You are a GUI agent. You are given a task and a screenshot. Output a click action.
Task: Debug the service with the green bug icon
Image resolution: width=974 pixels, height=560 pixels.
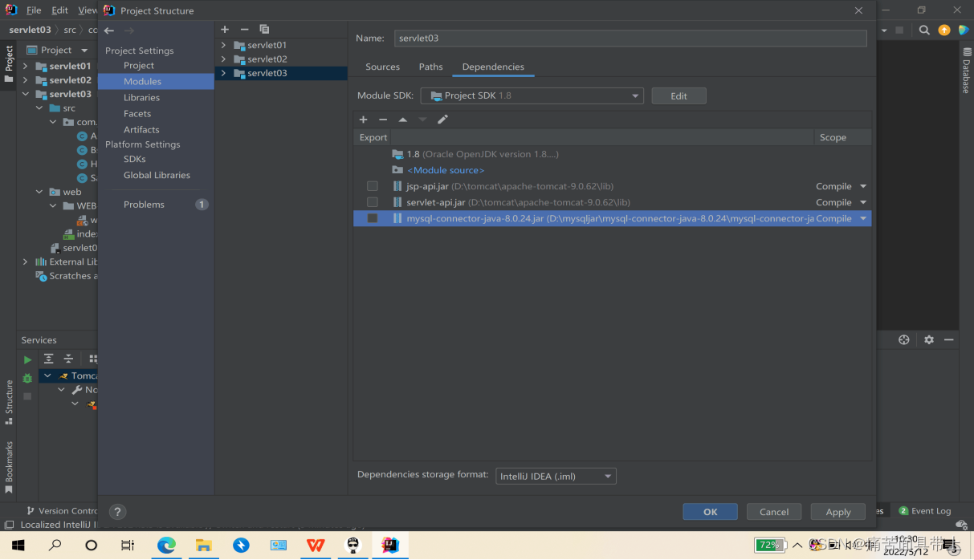[x=27, y=378]
